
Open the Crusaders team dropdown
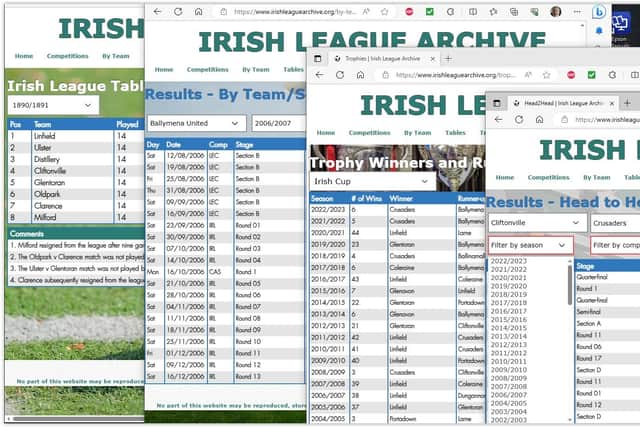pos(616,223)
